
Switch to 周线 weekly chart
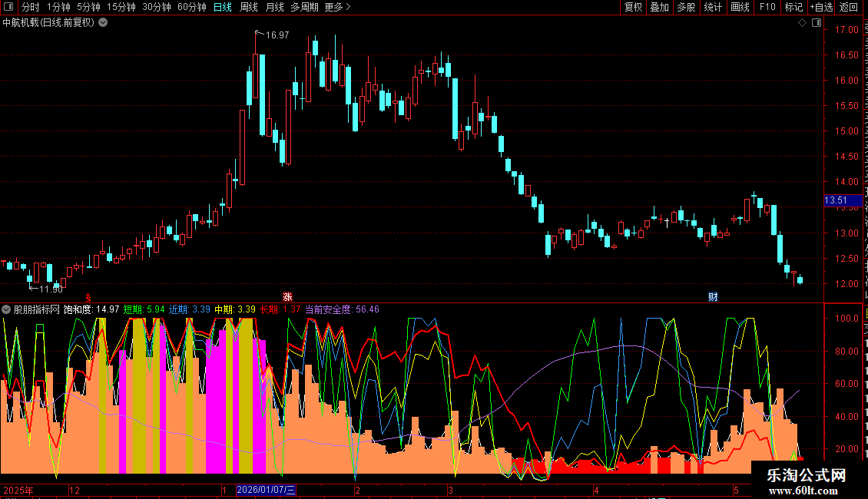tap(249, 7)
